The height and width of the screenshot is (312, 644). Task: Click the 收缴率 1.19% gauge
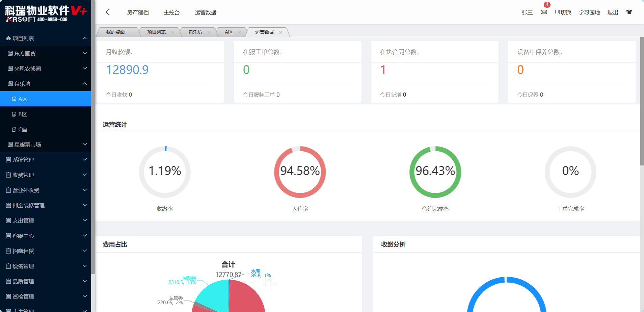(x=165, y=172)
